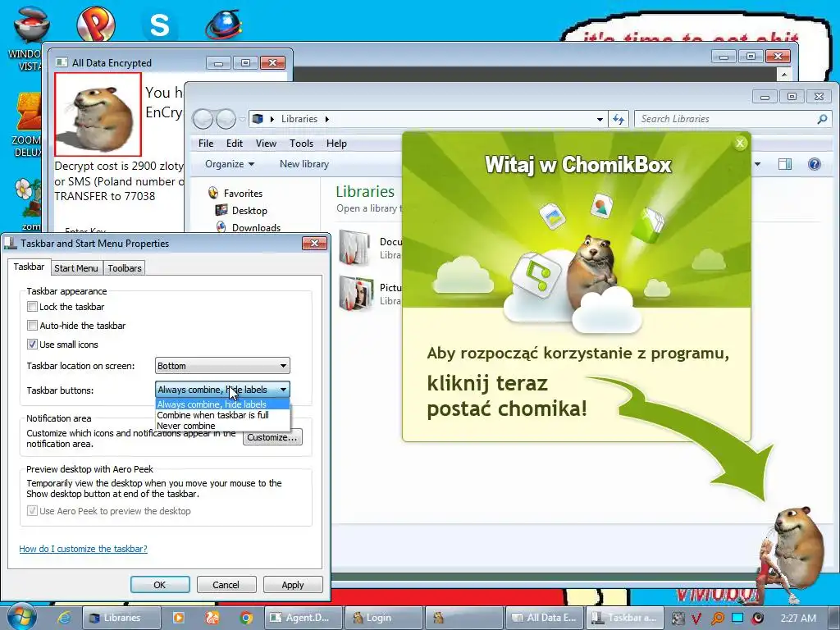Click New library toolbar button
This screenshot has width=840, height=630.
304,164
